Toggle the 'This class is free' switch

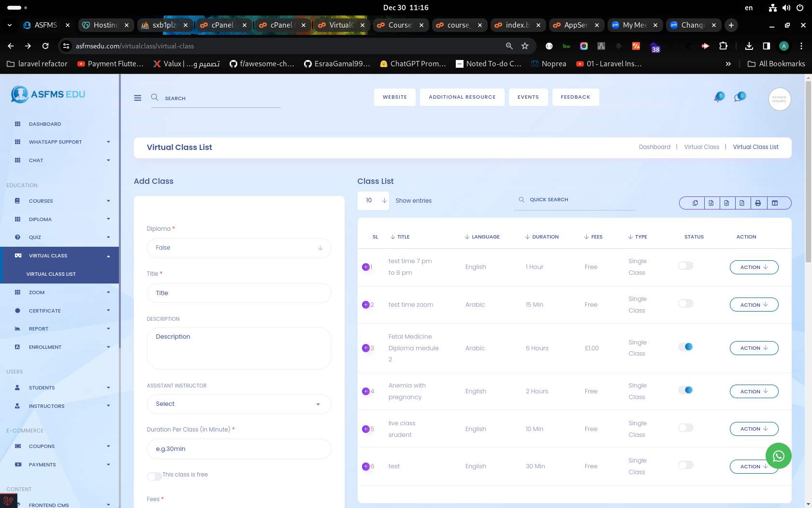tap(154, 477)
